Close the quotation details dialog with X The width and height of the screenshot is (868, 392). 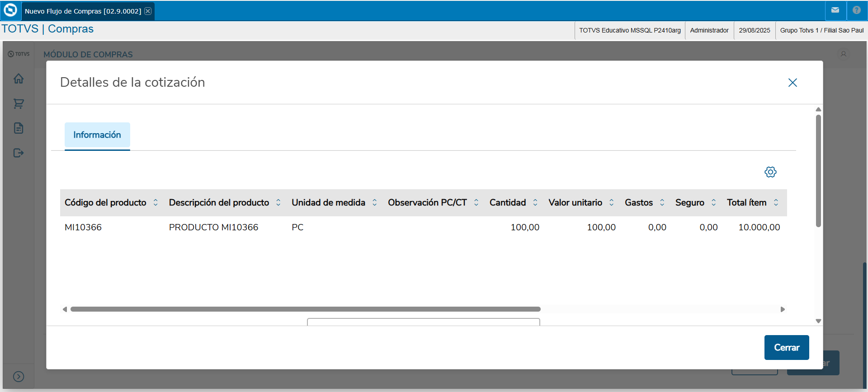coord(793,83)
